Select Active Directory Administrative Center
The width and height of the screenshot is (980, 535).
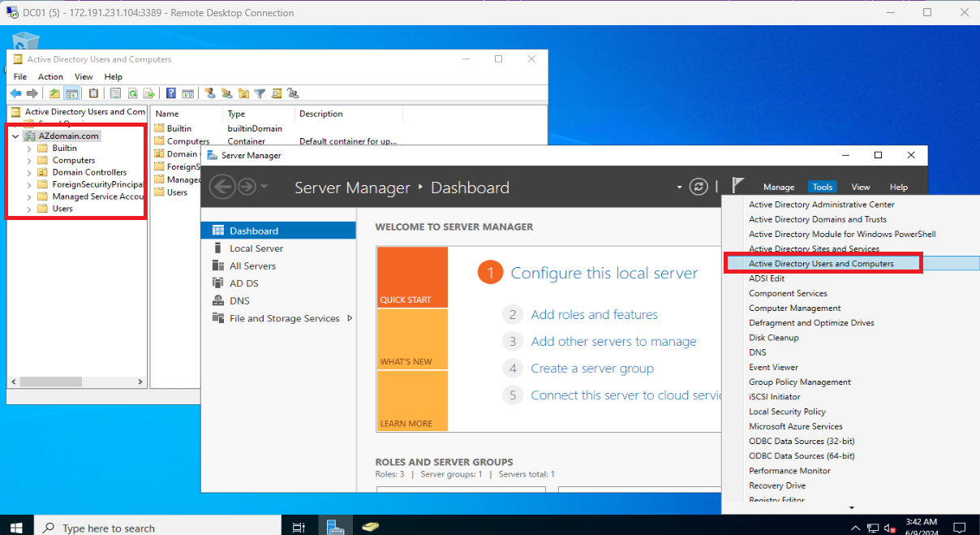click(822, 205)
